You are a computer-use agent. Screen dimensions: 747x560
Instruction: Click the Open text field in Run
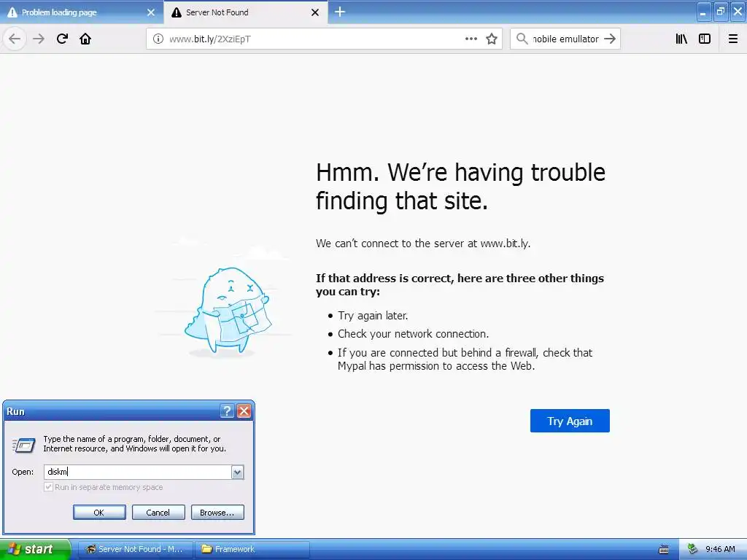click(x=138, y=472)
